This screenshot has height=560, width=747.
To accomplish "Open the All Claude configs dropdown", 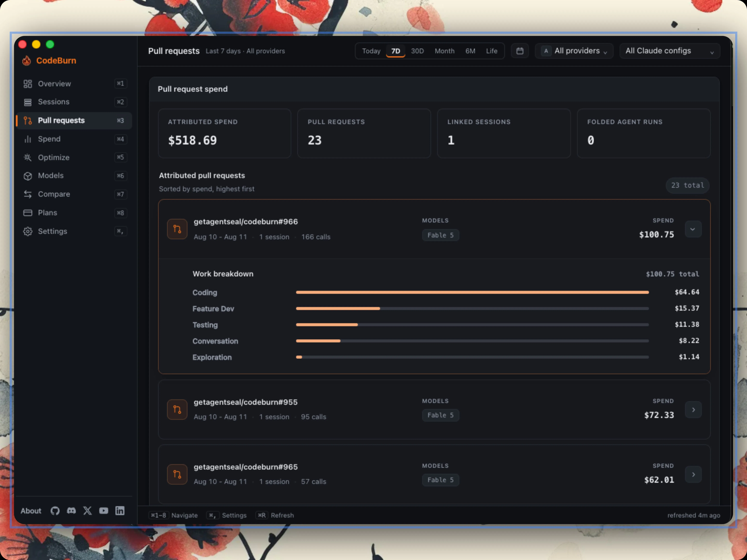I will [x=670, y=51].
